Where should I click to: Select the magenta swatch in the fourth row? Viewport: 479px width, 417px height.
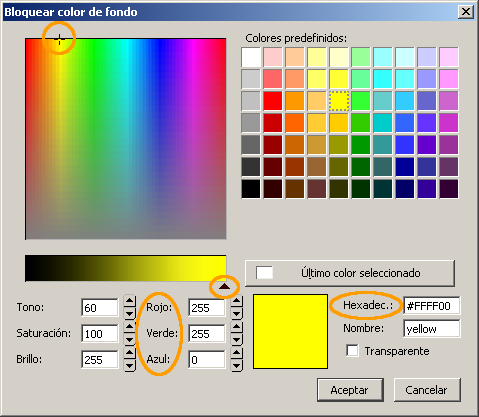(449, 123)
